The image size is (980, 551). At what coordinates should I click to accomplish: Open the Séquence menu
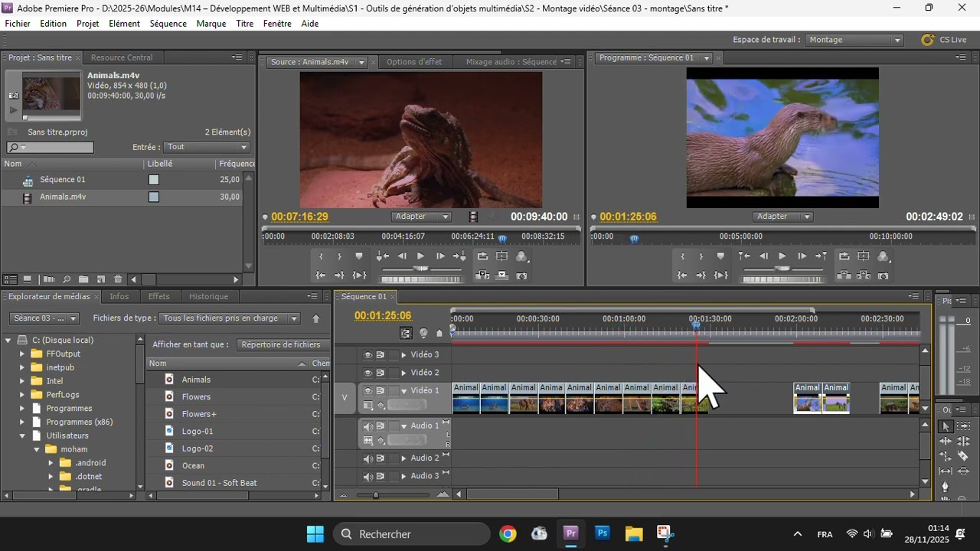168,24
